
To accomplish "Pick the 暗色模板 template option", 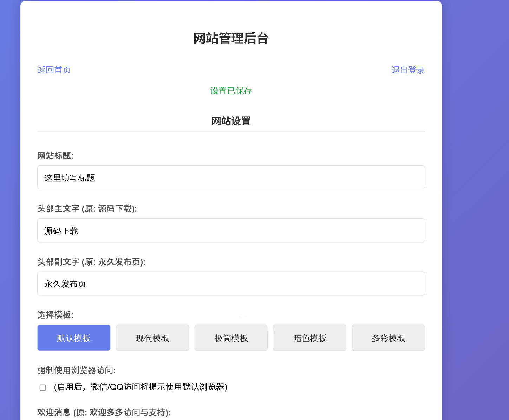I will point(309,338).
